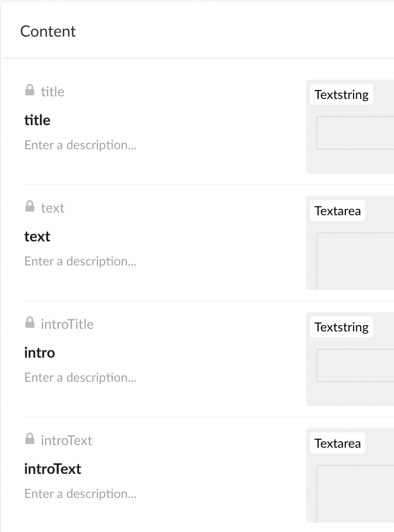
Task: Enter a description for title property
Action: click(80, 145)
